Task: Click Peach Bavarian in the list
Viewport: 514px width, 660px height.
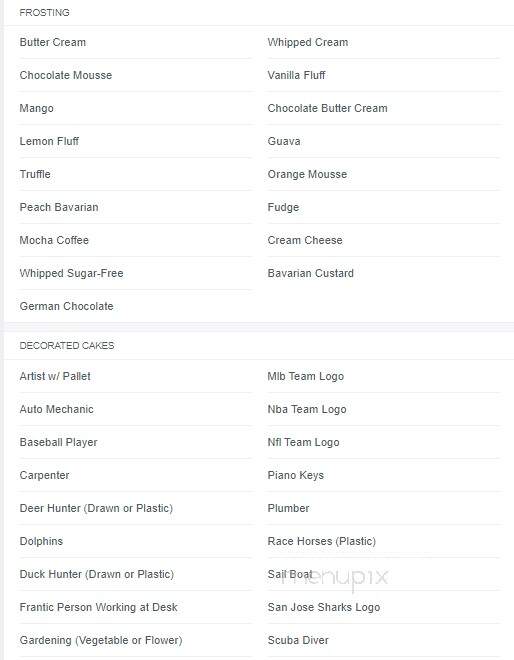Action: tap(59, 207)
